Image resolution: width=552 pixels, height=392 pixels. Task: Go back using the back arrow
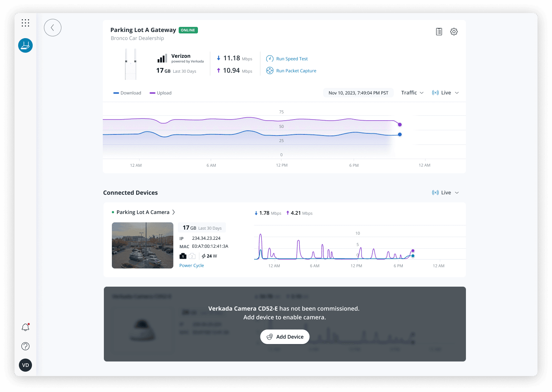[53, 28]
